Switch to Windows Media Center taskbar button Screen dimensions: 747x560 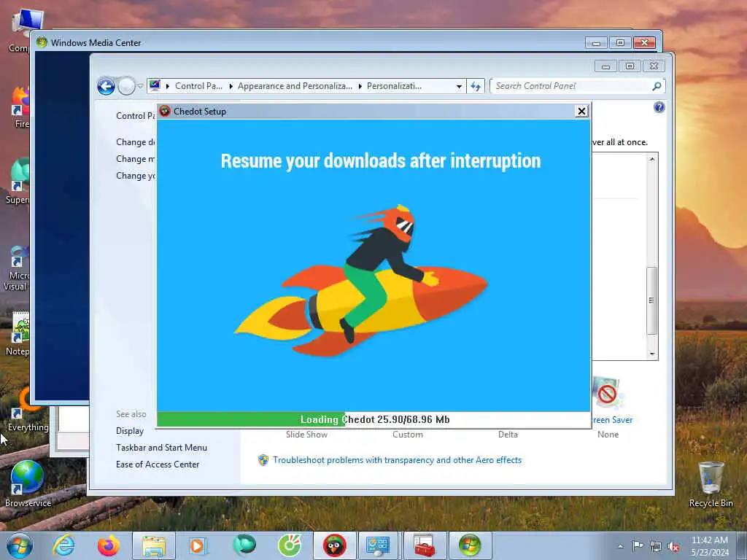tap(470, 545)
